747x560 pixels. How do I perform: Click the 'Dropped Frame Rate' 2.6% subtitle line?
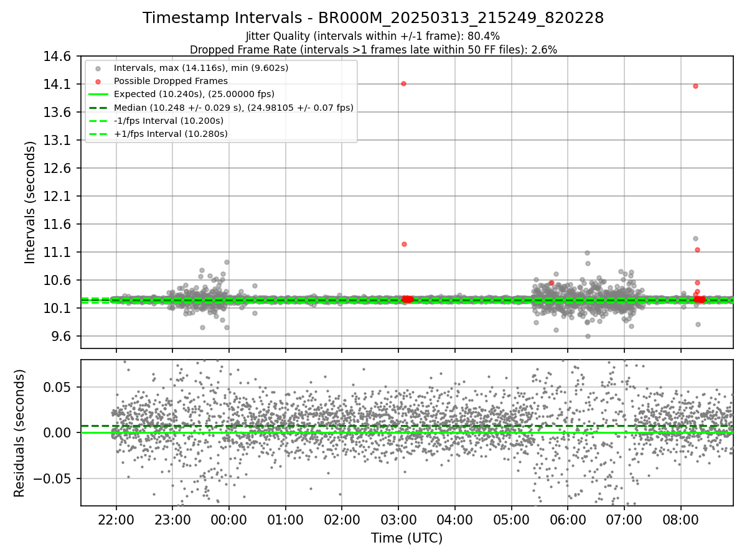coord(374,50)
